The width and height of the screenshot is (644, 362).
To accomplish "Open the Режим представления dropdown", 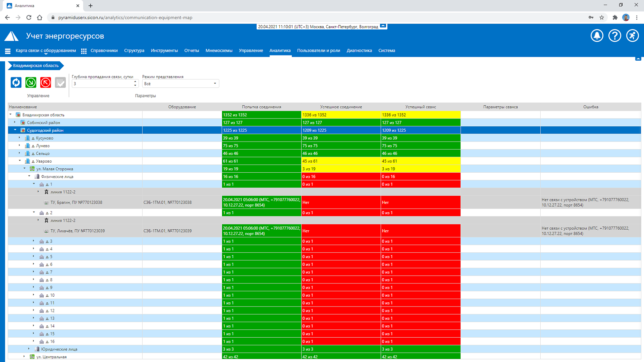I will click(180, 84).
